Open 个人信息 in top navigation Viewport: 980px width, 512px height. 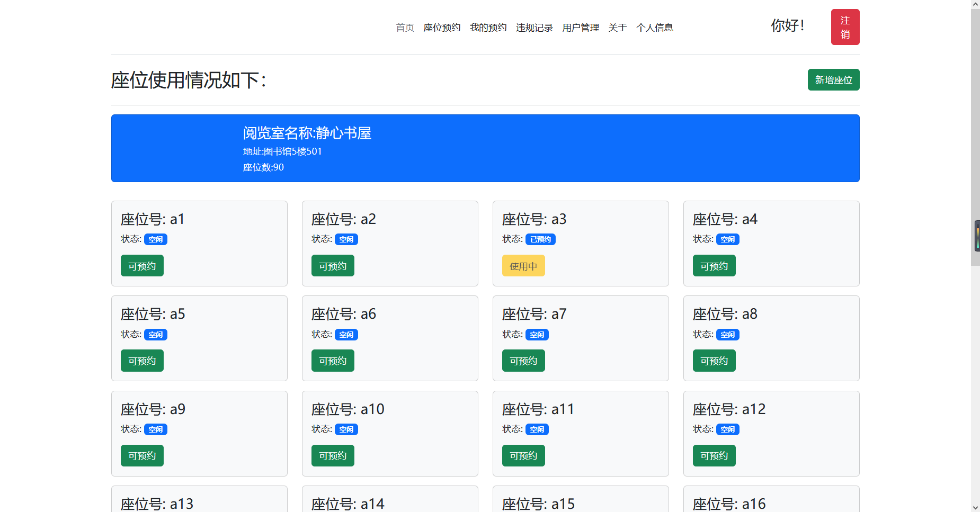point(655,28)
